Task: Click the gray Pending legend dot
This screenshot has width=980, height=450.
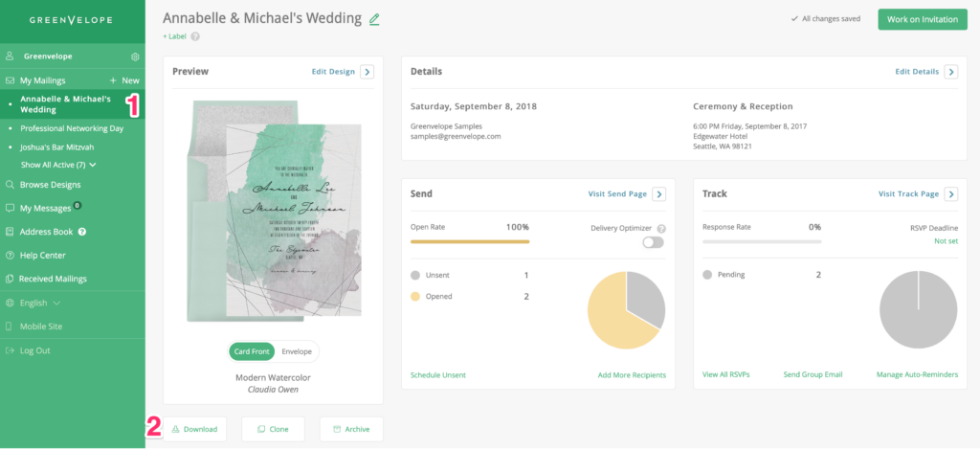Action: pos(707,275)
